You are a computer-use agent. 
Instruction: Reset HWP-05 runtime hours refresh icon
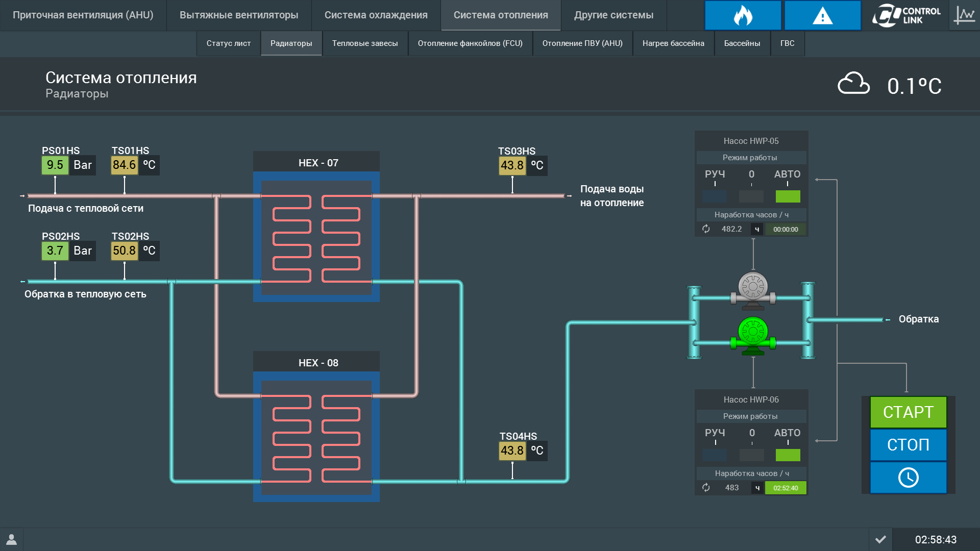[x=706, y=229]
